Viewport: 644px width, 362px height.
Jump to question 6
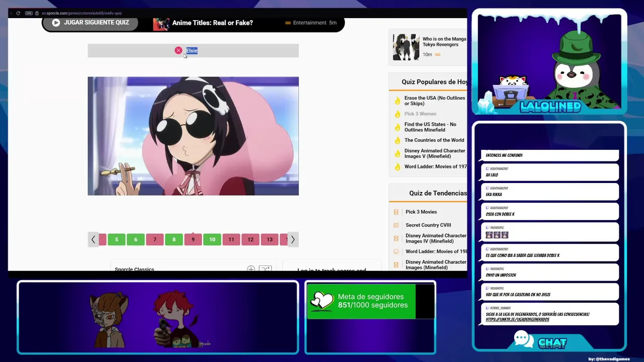(x=135, y=240)
